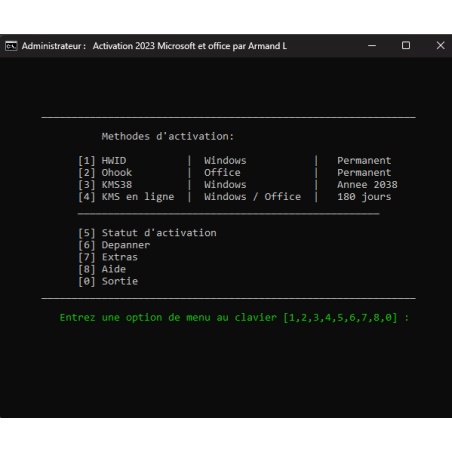Click '[5] Statut d'activation' line
The height and width of the screenshot is (452, 452).
(147, 233)
